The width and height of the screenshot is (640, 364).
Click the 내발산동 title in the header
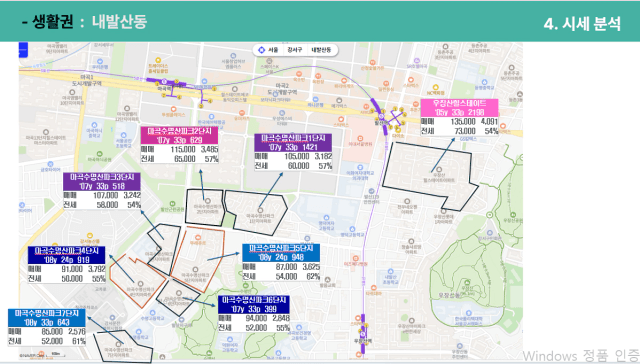[119, 22]
